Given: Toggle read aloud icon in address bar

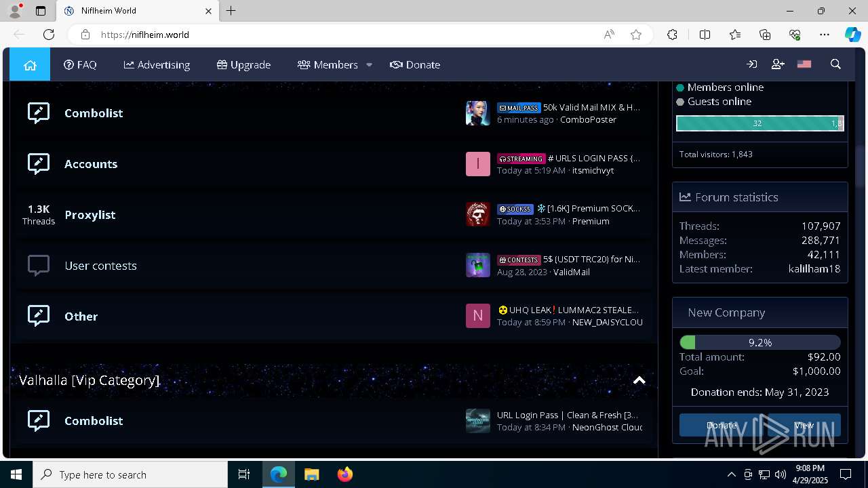Looking at the screenshot, I should pyautogui.click(x=609, y=35).
